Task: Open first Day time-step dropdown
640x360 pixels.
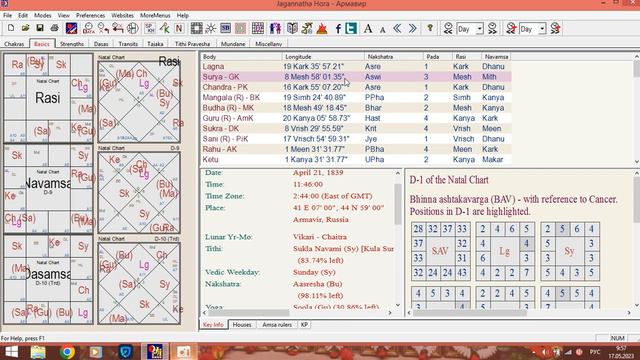Action: (x=480, y=29)
